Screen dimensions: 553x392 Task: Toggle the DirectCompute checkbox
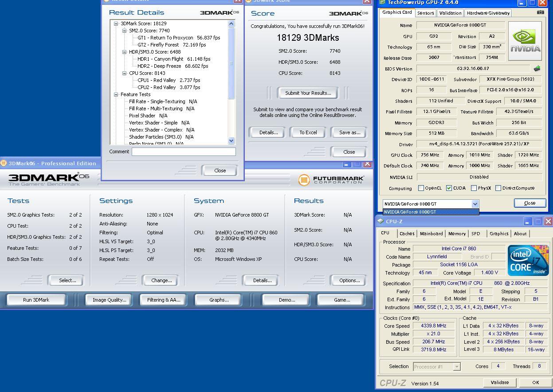pyautogui.click(x=498, y=188)
